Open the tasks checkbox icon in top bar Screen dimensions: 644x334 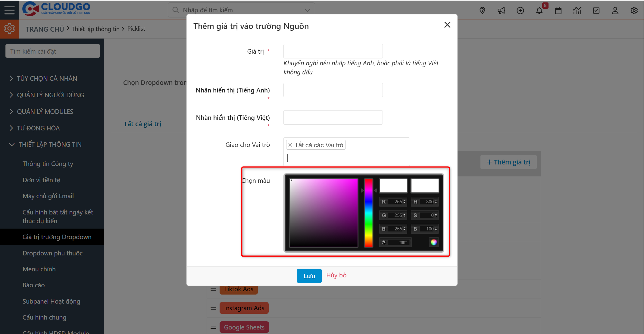point(596,10)
